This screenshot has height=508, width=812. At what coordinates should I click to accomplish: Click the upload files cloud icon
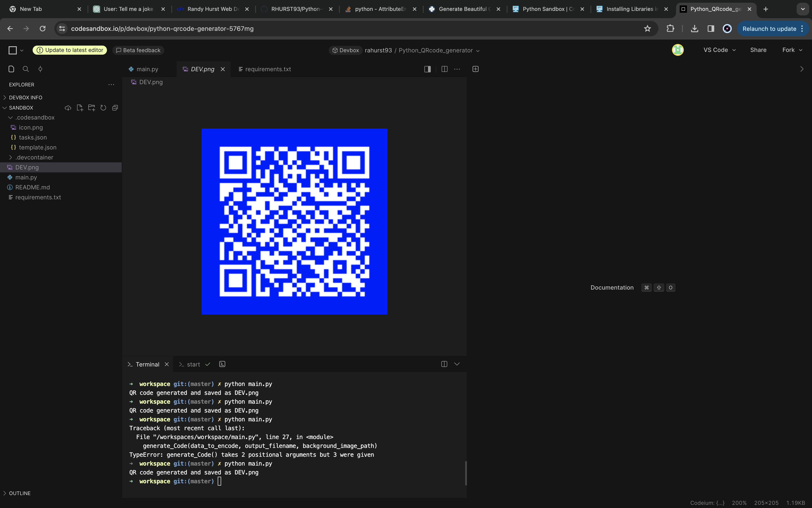click(x=68, y=108)
